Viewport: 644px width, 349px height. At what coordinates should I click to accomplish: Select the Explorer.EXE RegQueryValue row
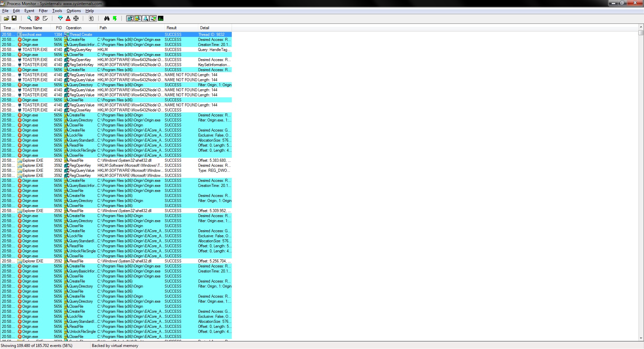click(x=116, y=170)
